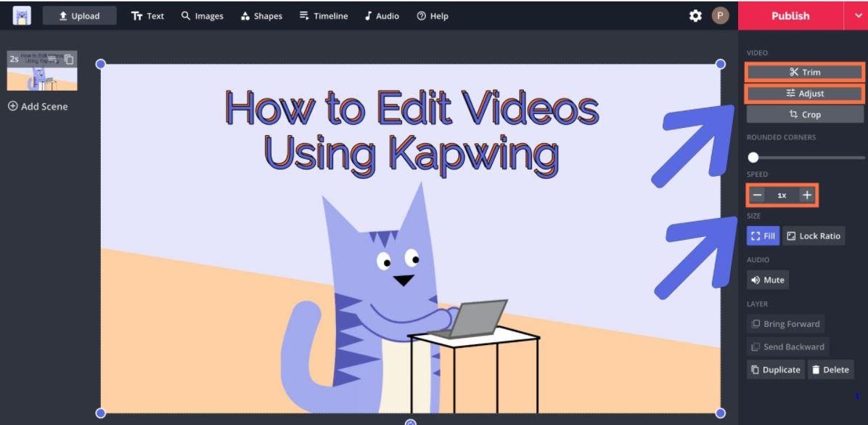Delete the selected layer
868x425 pixels.
831,370
